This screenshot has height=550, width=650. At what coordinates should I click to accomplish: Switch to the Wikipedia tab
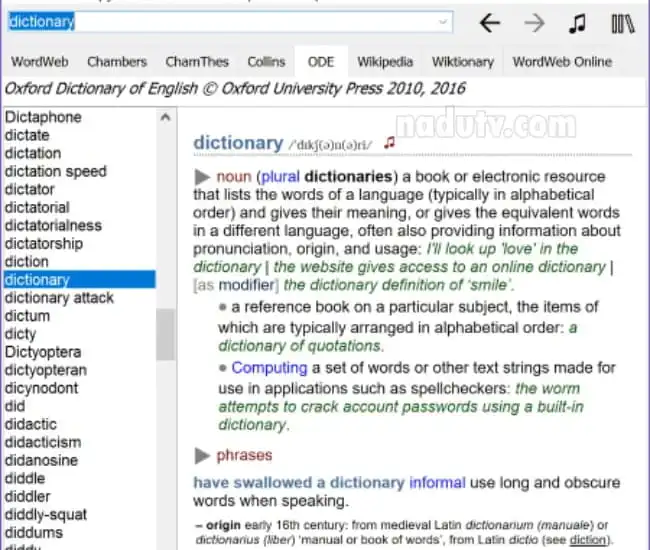(x=385, y=62)
